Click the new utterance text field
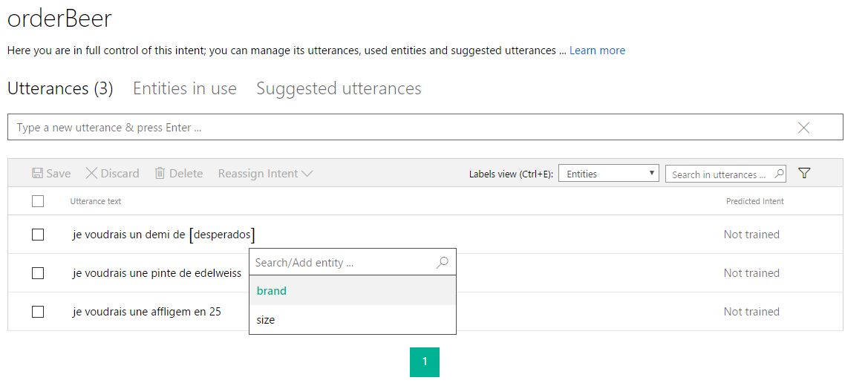This screenshot has width=868, height=386. tap(401, 128)
